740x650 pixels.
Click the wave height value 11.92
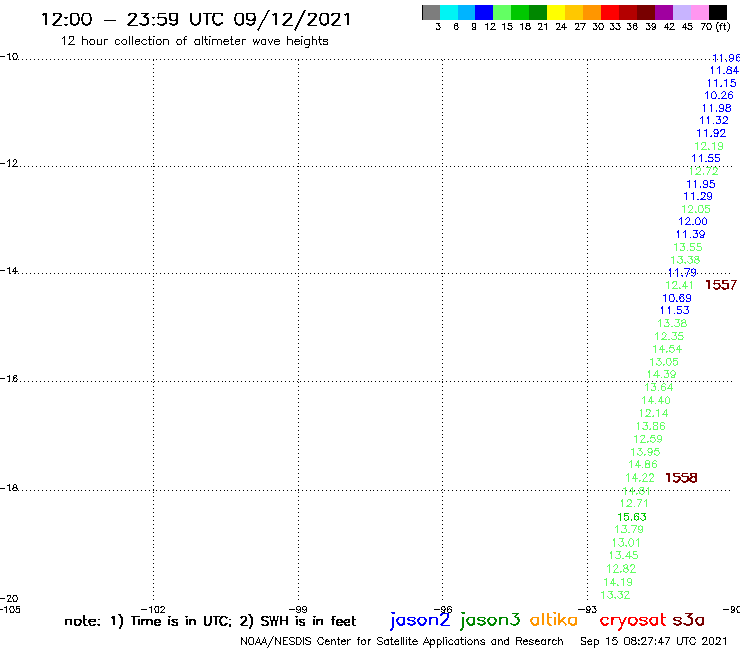711,133
